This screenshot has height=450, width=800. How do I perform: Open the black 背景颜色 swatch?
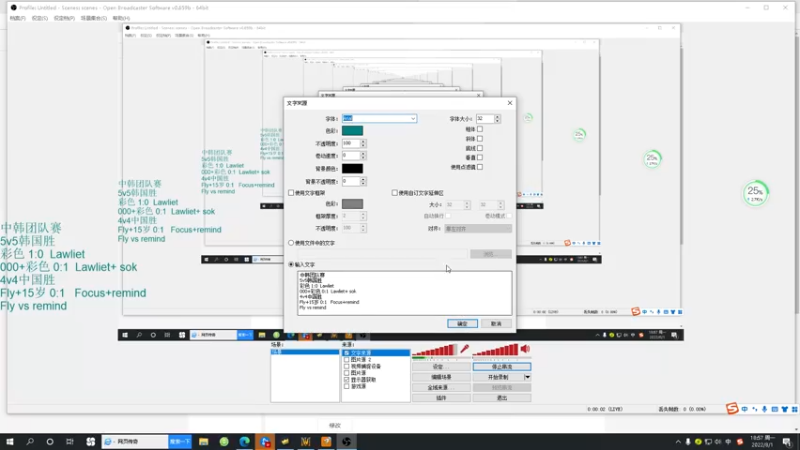pos(353,168)
